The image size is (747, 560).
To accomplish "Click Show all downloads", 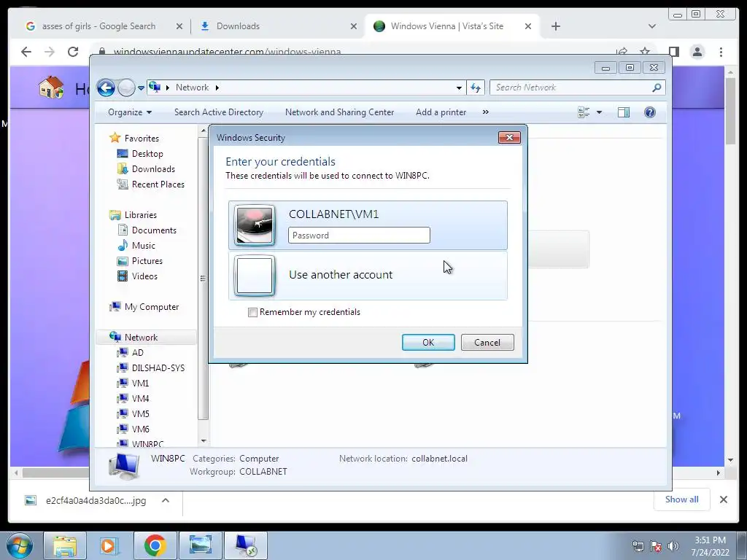I will point(682,499).
